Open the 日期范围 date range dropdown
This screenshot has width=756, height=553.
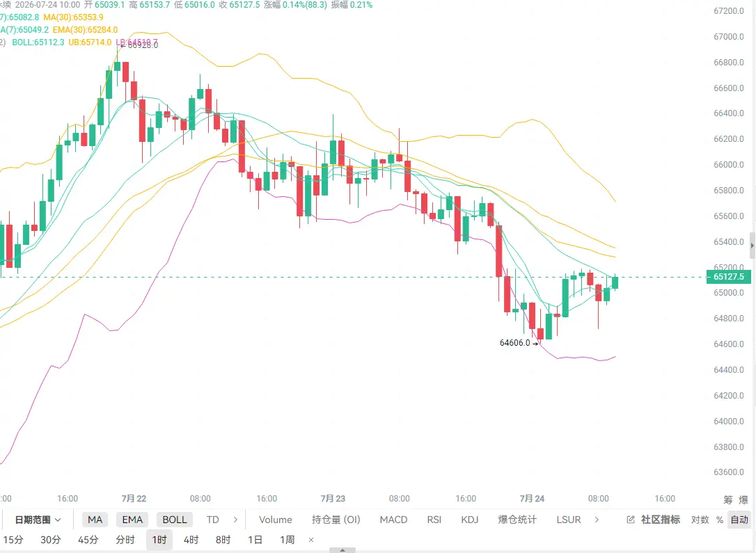pyautogui.click(x=38, y=520)
